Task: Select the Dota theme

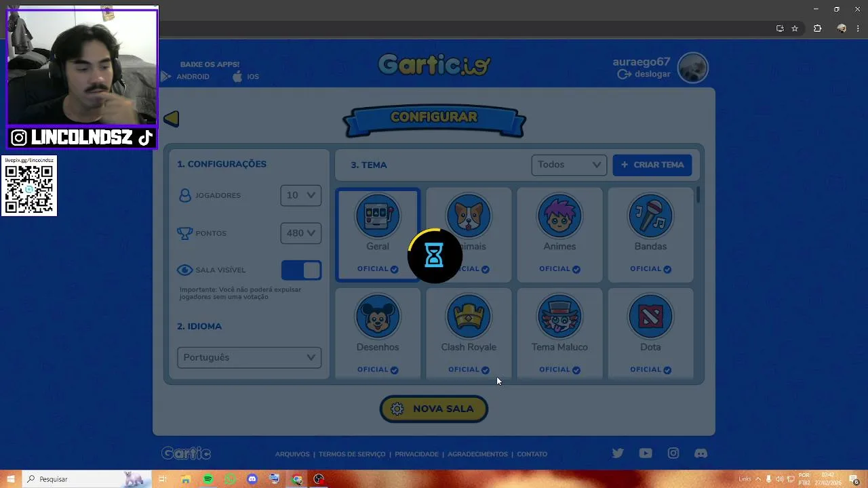Action: (650, 333)
